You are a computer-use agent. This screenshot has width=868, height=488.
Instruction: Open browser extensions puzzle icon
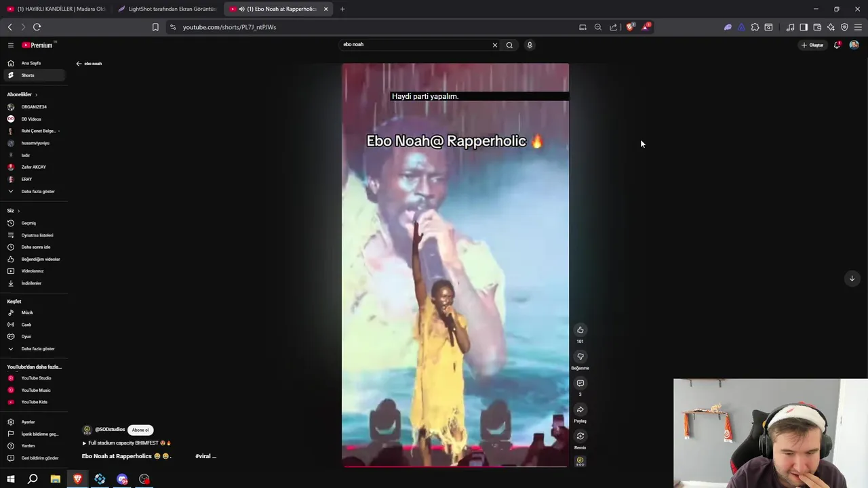pos(755,27)
